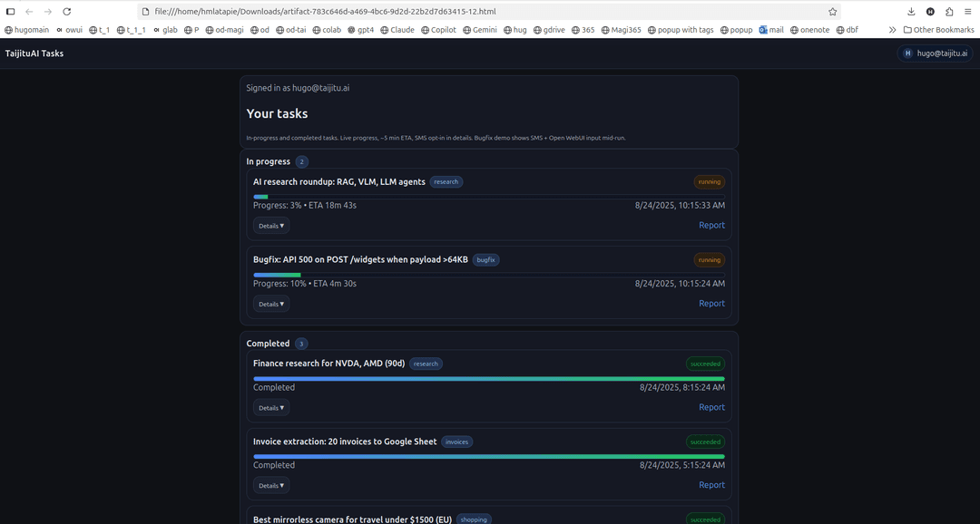980x524 pixels.
Task: Click the browser back arrow
Action: [x=29, y=12]
